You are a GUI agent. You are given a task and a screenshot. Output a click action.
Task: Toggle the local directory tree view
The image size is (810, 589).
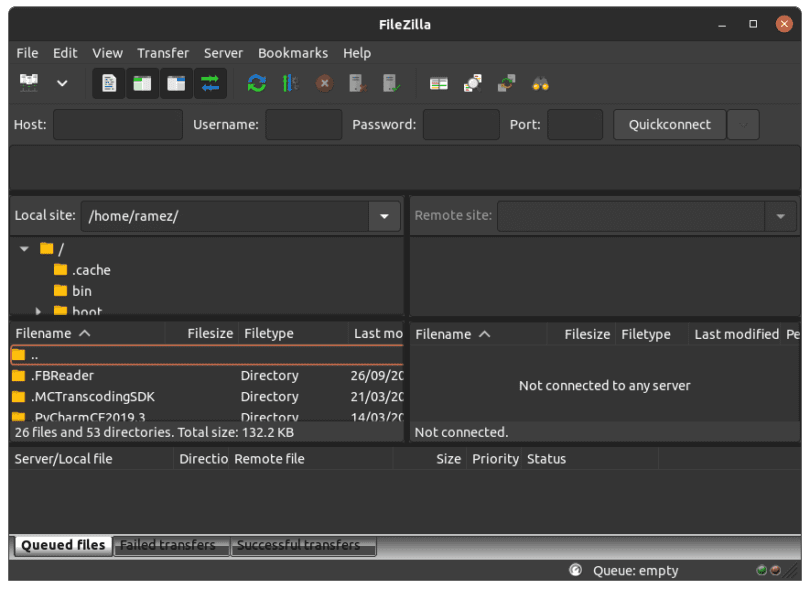coord(142,83)
